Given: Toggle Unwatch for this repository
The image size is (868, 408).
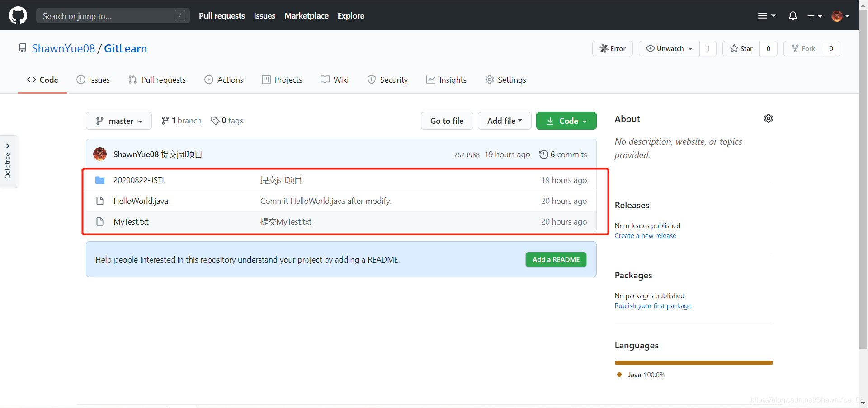Looking at the screenshot, I should [x=669, y=48].
